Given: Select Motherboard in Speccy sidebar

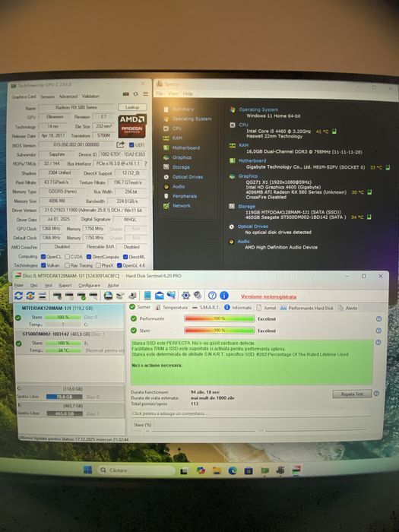Looking at the screenshot, I should click(x=186, y=148).
